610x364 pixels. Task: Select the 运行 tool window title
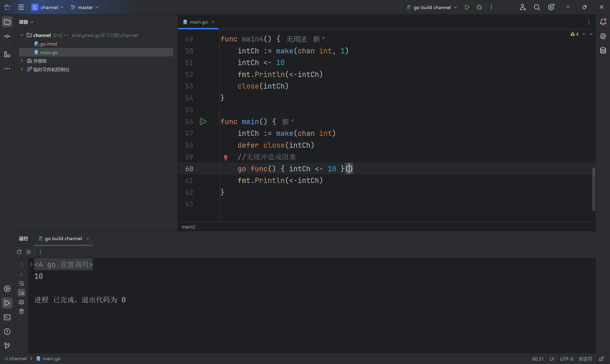tap(24, 238)
